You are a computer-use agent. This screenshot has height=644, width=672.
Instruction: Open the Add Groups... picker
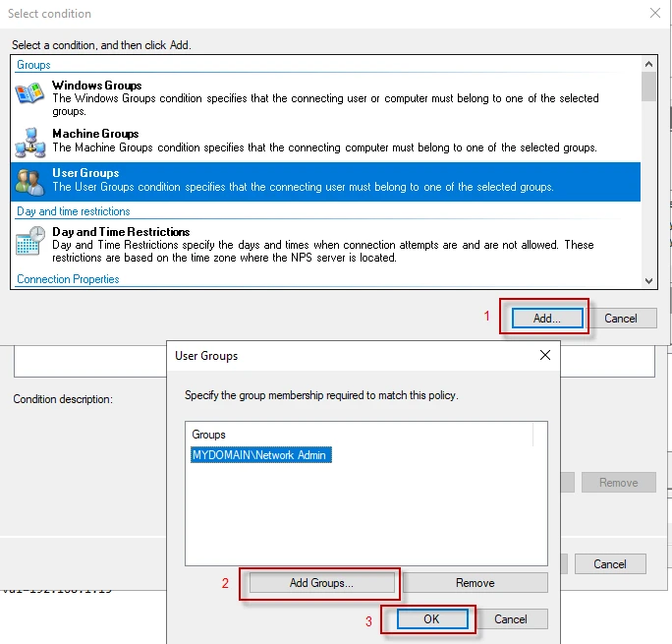pos(321,583)
